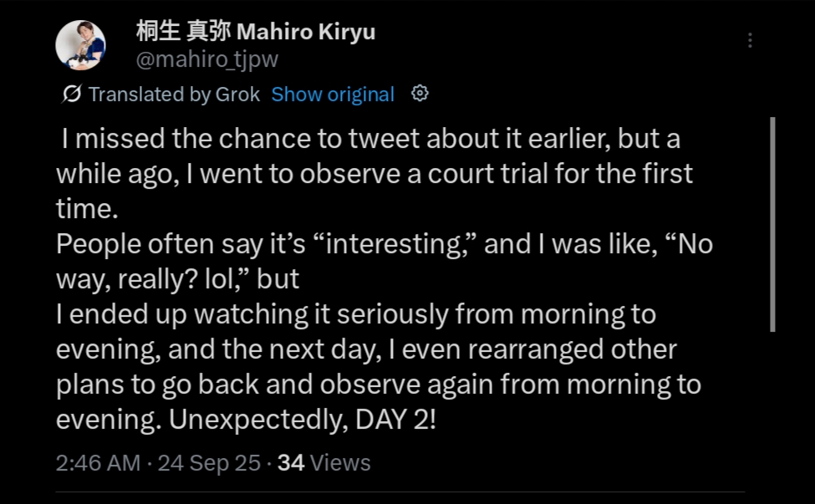
Task: Click the 24 Sep 25 post date
Action: [209, 462]
